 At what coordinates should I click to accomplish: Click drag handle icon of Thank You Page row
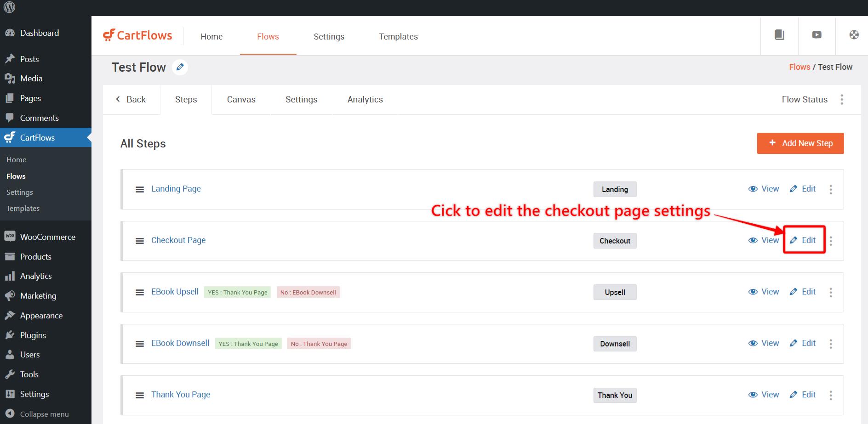tap(140, 395)
